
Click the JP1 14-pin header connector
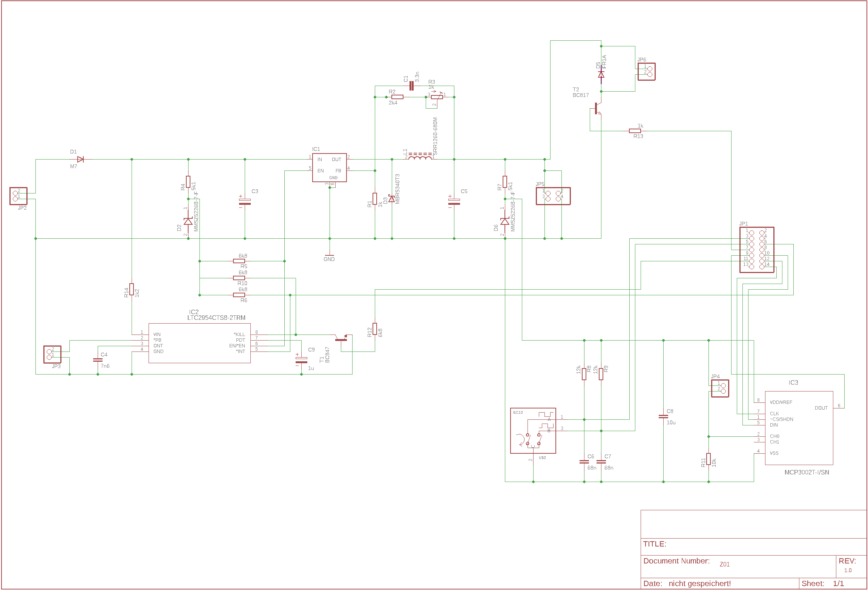pos(756,250)
